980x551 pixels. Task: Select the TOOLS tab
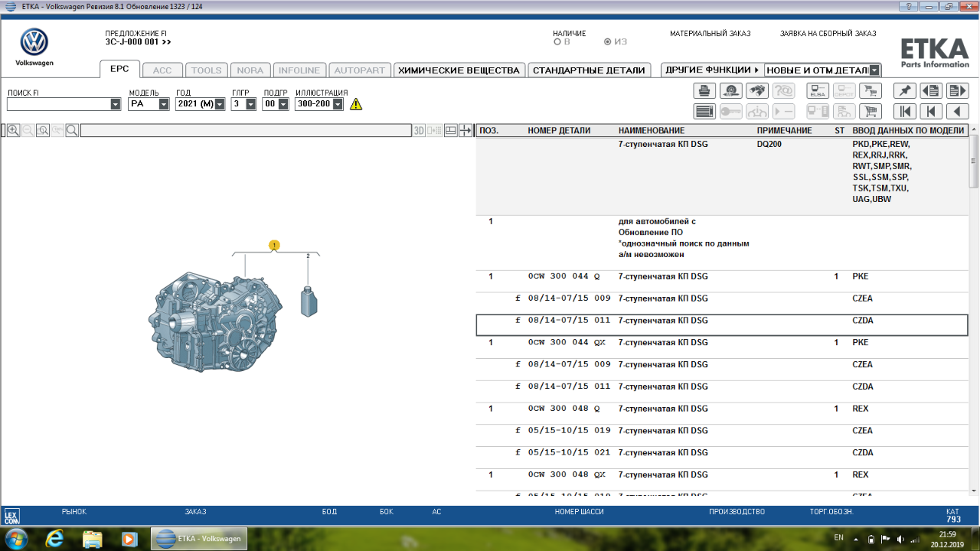point(206,70)
